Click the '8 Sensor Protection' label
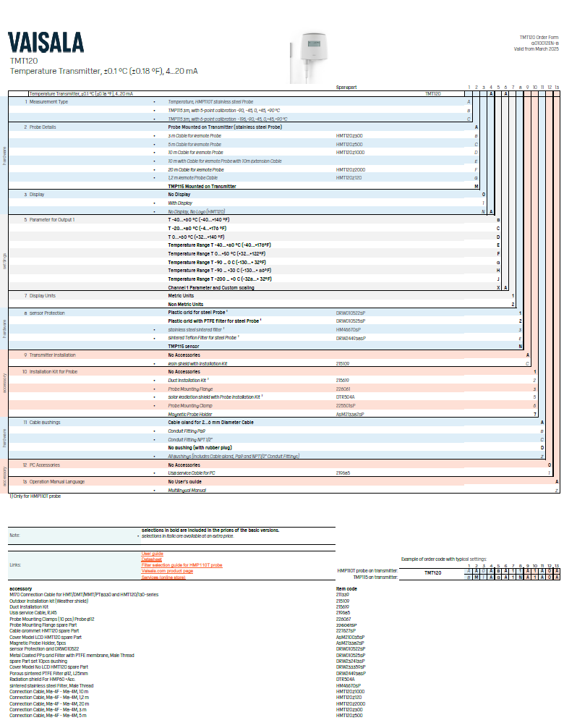 (x=44, y=313)
